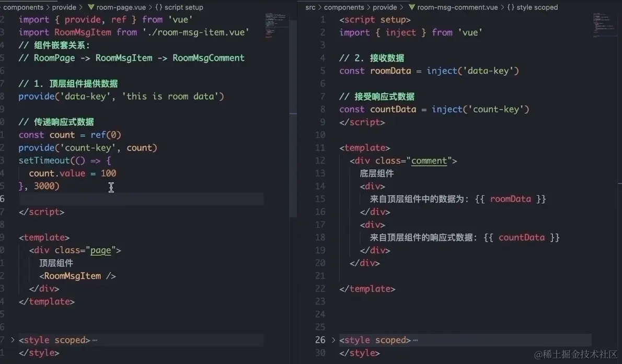Click the underlined comment class name
Viewport: 622px width, 364px height.
(x=429, y=161)
